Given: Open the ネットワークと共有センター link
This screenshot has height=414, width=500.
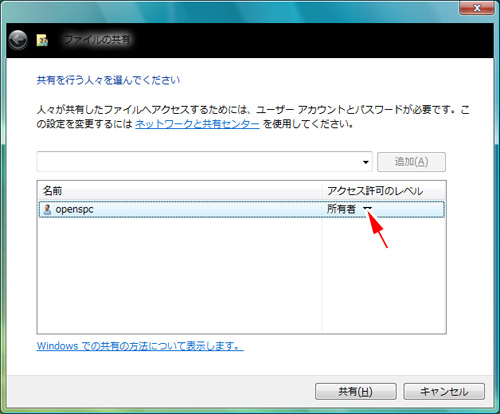Looking at the screenshot, I should tap(197, 124).
